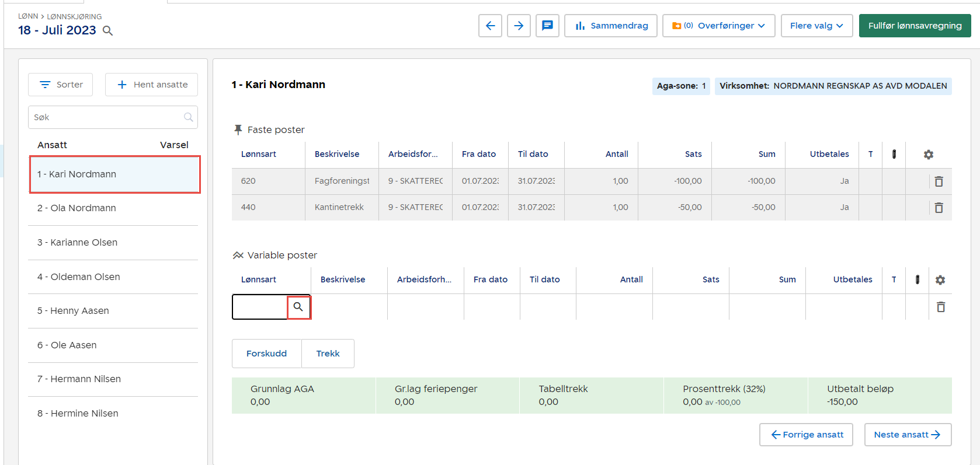Open Variable poster column settings gear
Image resolution: width=980 pixels, height=465 pixels.
[940, 280]
